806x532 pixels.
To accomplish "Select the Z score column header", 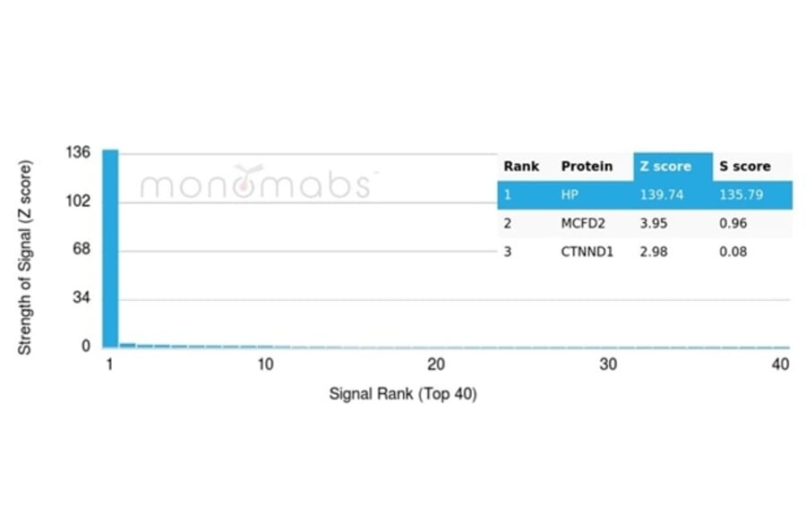I will (665, 167).
